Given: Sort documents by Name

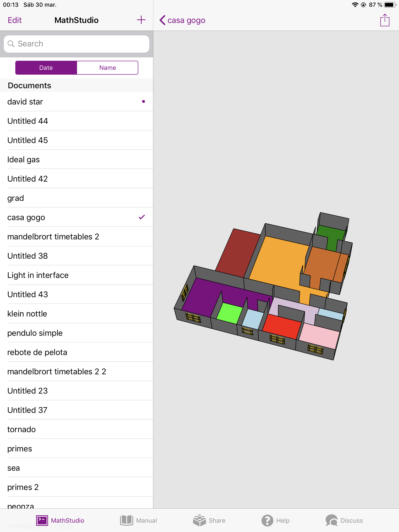Looking at the screenshot, I should 107,68.
